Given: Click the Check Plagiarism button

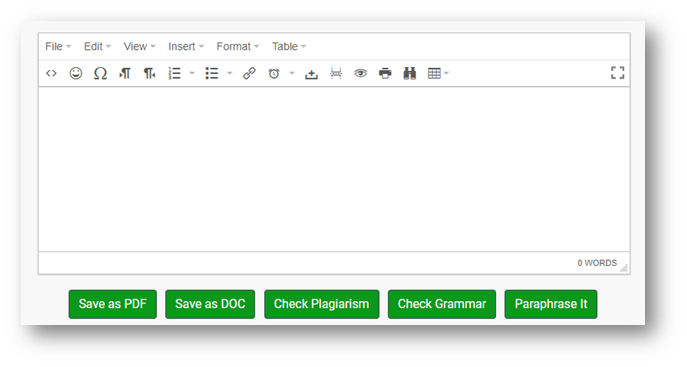Looking at the screenshot, I should (x=322, y=304).
